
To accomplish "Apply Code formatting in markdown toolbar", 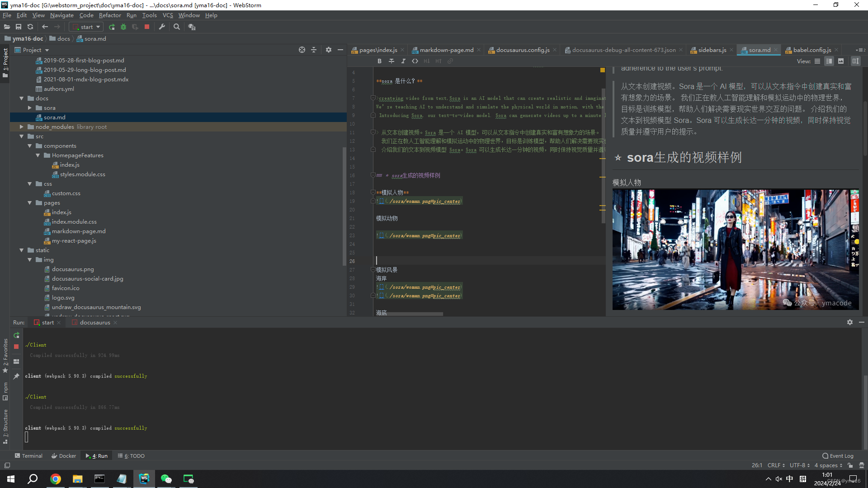I will click(x=415, y=61).
